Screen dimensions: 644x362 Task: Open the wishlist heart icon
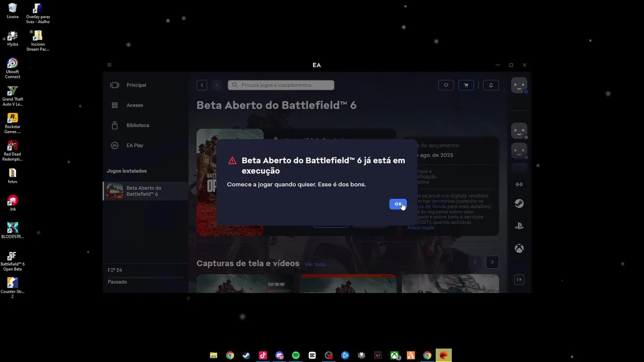point(446,85)
